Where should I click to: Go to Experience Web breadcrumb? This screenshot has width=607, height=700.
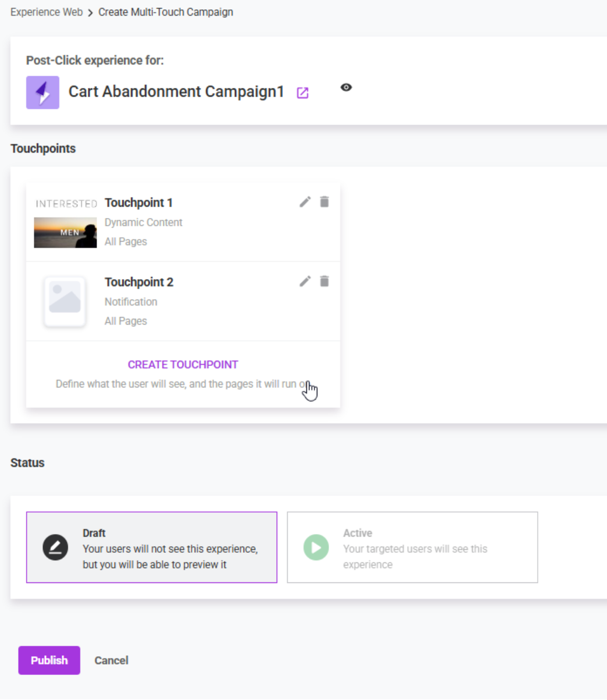click(x=47, y=12)
